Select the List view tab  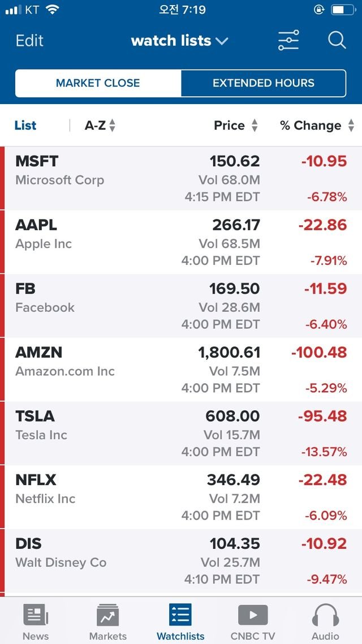(x=25, y=126)
